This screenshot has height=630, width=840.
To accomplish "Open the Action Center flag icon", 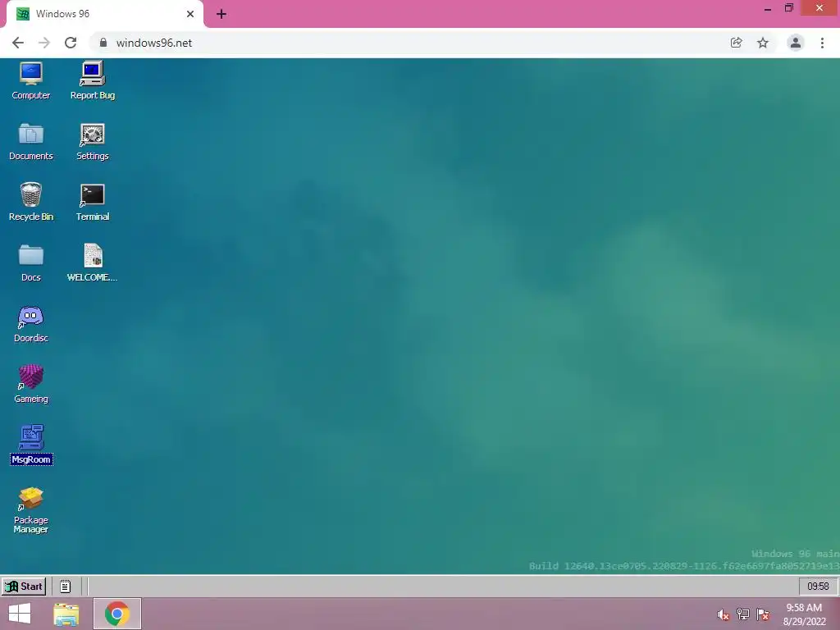I will point(762,614).
